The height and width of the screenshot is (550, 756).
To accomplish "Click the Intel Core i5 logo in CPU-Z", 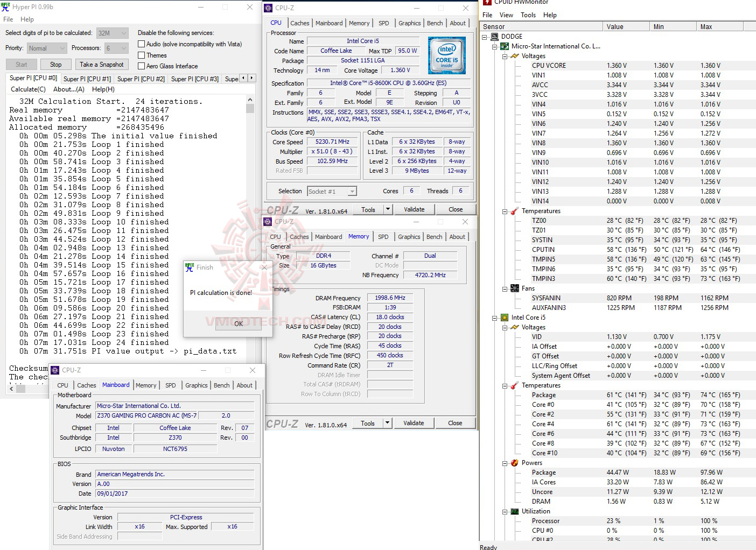I will pos(447,55).
